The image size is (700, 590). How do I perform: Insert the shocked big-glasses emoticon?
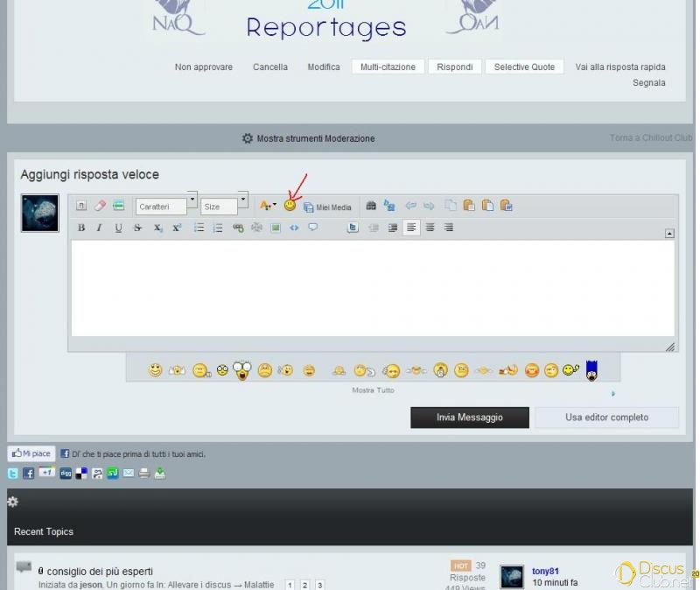(242, 370)
